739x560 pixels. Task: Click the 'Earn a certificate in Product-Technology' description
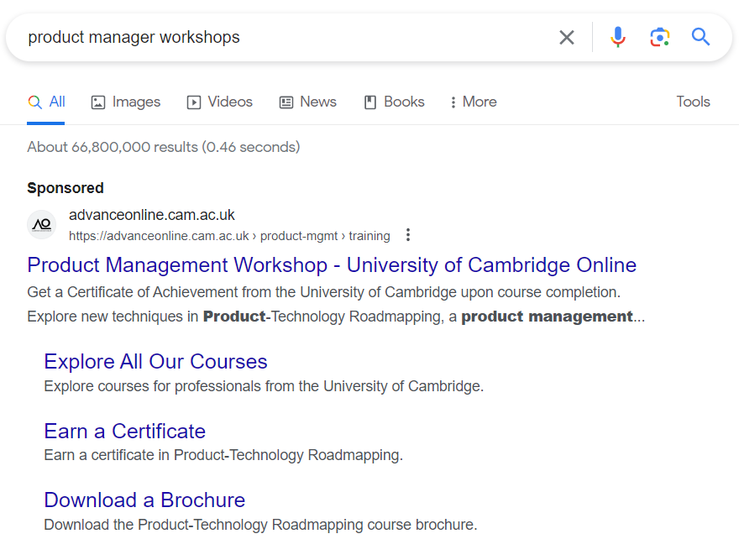(223, 455)
